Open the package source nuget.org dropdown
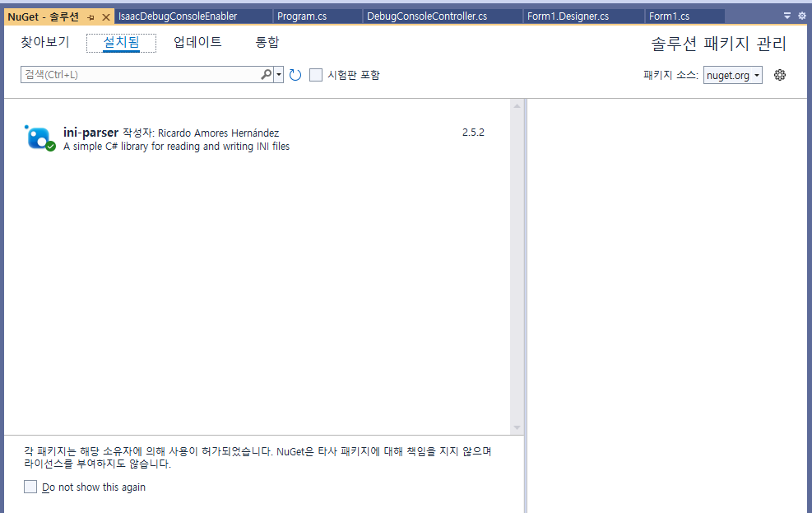 click(x=732, y=75)
